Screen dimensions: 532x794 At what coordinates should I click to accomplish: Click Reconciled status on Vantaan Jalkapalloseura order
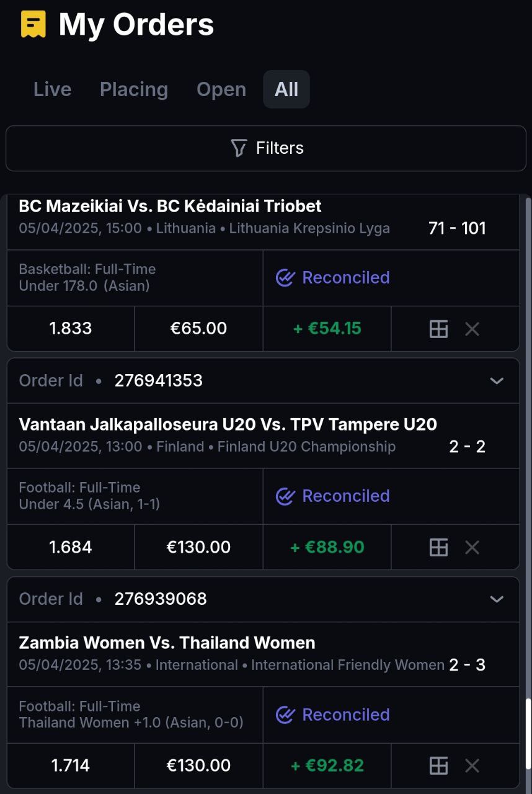pyautogui.click(x=345, y=496)
